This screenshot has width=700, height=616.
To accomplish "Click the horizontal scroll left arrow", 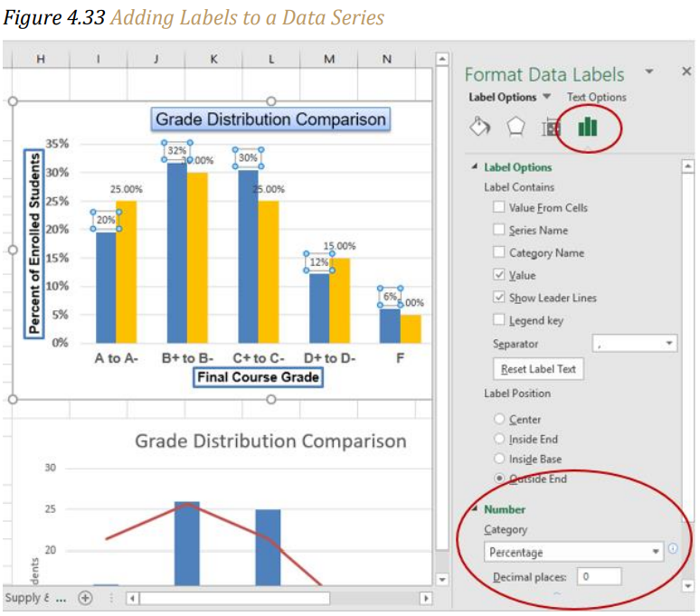I will click(x=132, y=598).
